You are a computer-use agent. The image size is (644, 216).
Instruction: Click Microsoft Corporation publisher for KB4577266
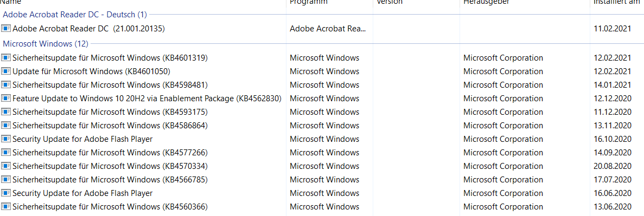coord(503,153)
